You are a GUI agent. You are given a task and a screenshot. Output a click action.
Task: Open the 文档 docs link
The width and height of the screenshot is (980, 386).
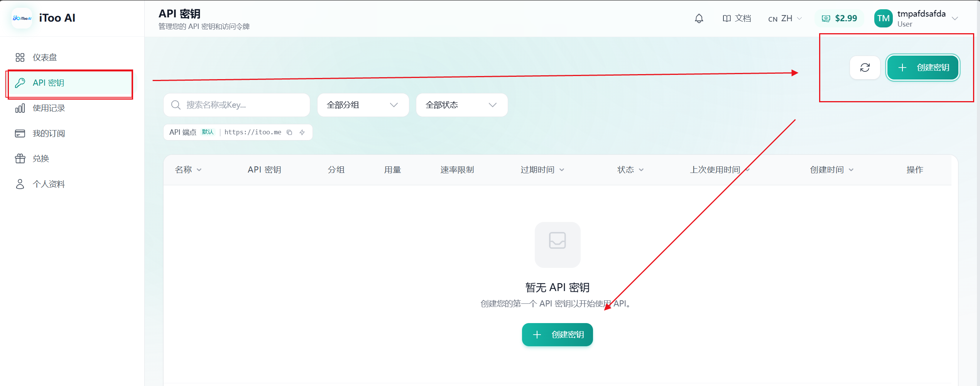click(737, 19)
